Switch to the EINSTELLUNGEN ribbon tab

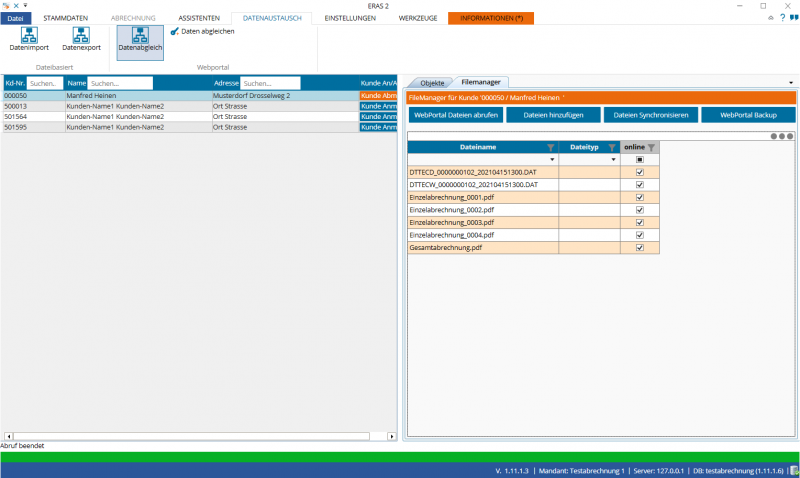350,18
